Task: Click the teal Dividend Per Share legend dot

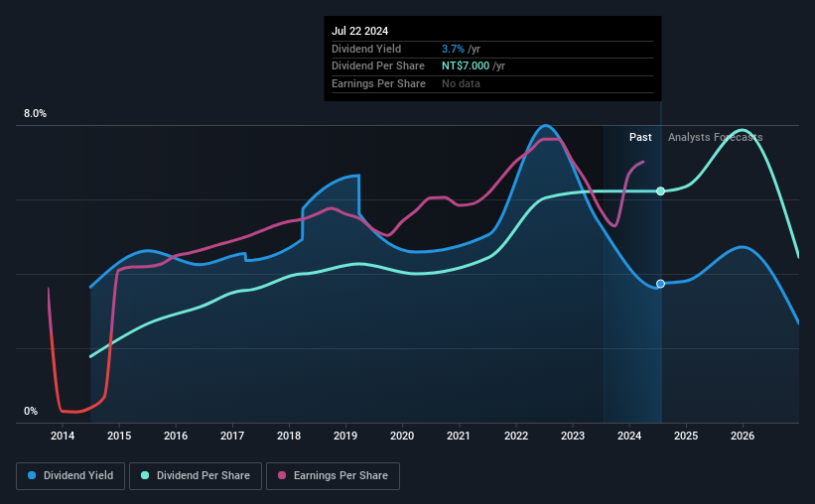Action: tap(145, 475)
